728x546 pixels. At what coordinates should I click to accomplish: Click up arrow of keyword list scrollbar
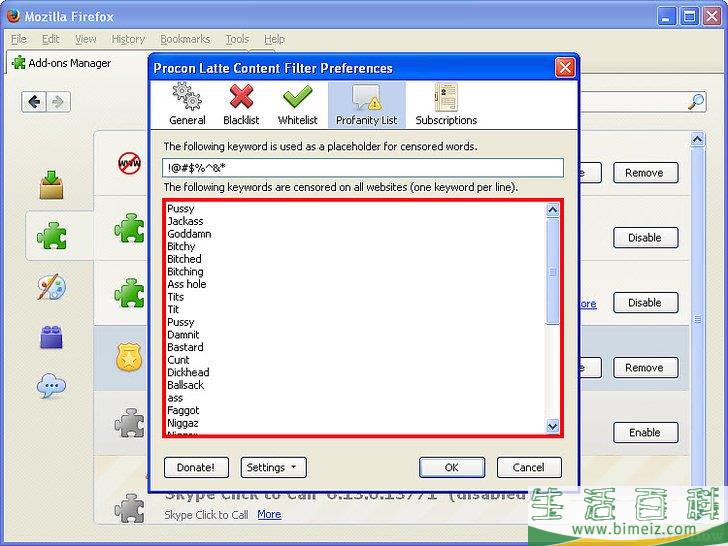(x=552, y=210)
